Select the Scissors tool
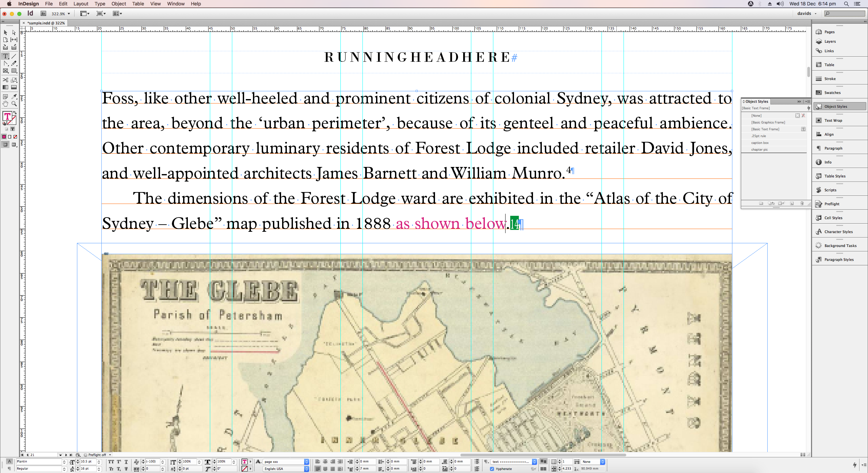Screen dimensions: 868x473 tap(5, 80)
